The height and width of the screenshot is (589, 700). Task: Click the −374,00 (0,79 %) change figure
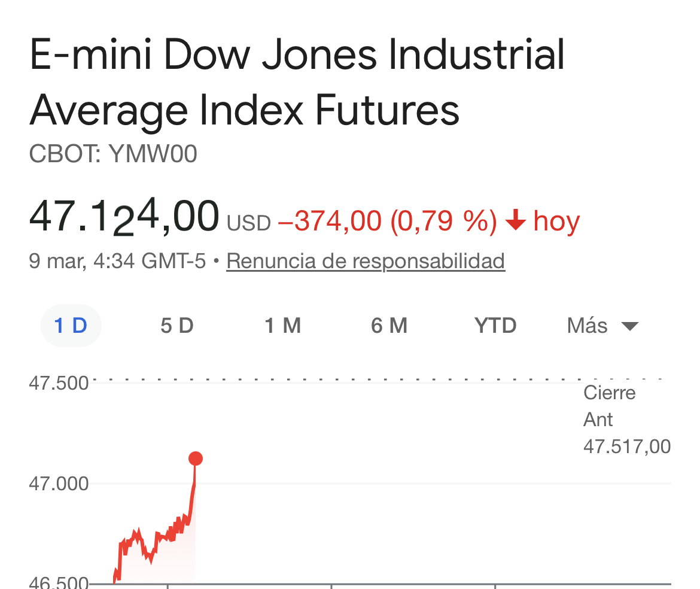tap(388, 221)
